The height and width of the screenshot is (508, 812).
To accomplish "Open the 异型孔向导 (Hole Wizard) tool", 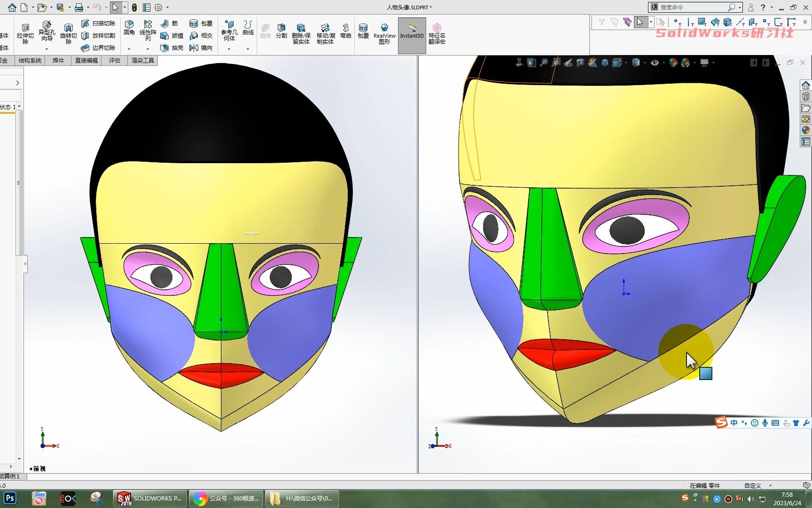I will (47, 31).
